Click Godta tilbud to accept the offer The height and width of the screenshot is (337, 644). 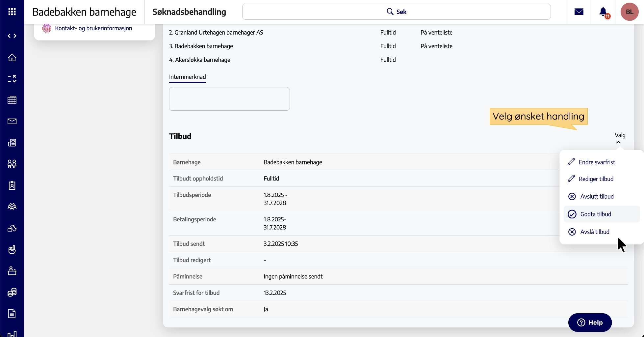click(595, 214)
